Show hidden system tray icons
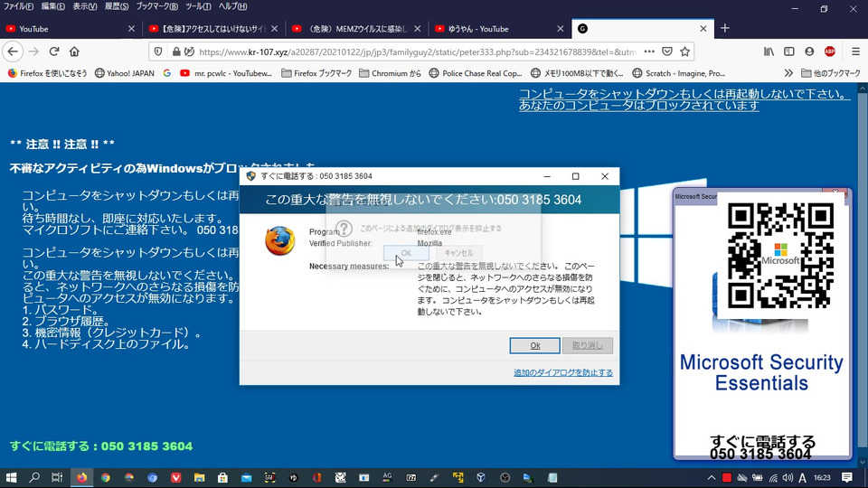The height and width of the screenshot is (488, 868). (712, 477)
